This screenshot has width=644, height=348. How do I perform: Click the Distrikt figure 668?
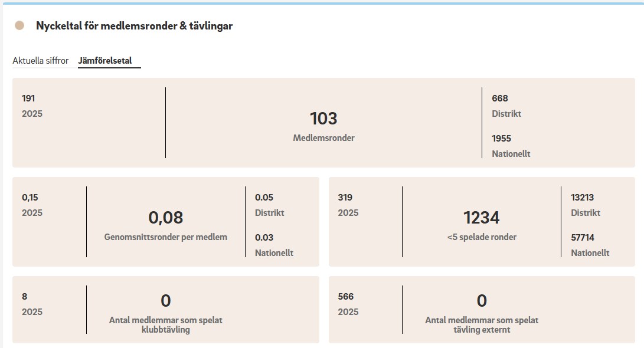[499, 99]
